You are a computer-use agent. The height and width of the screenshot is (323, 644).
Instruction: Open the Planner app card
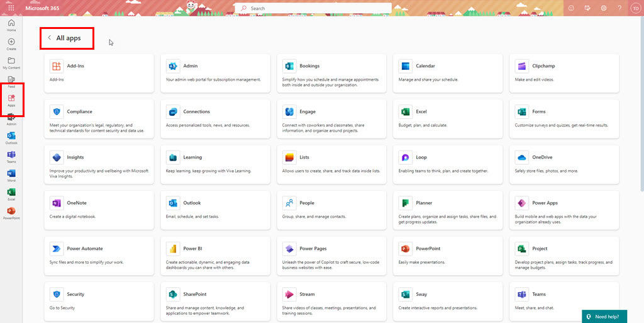[448, 210]
